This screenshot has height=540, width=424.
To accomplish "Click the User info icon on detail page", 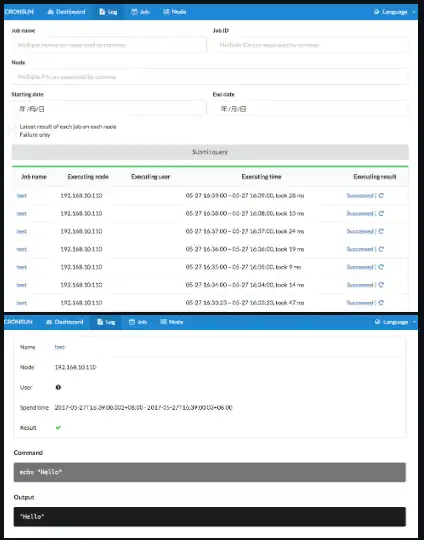I will click(58, 387).
